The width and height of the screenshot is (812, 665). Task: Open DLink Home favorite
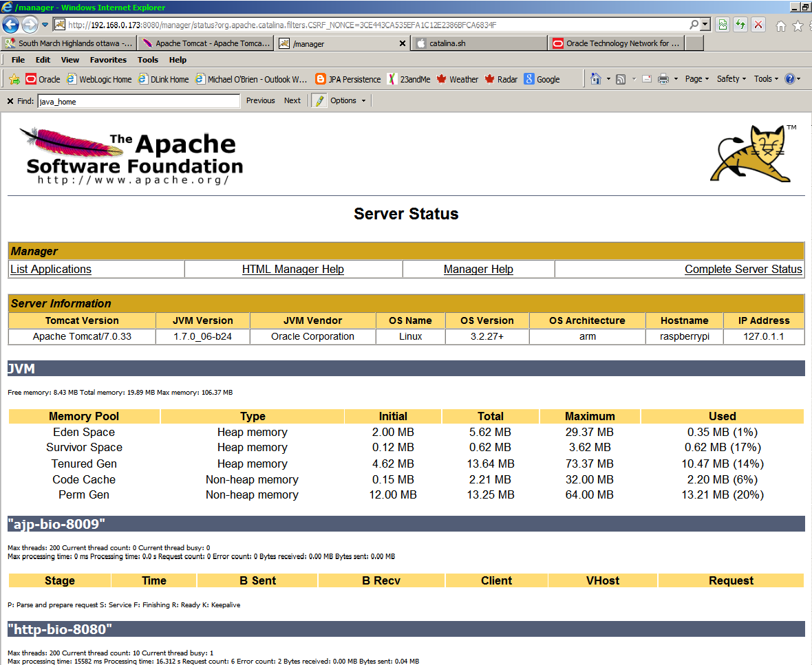click(x=164, y=79)
